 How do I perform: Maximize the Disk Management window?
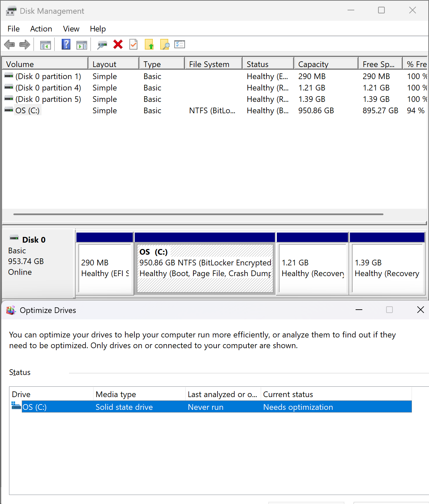click(381, 10)
